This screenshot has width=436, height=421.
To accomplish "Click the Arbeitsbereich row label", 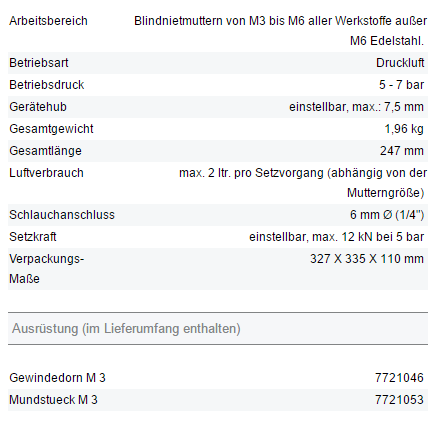I will click(48, 21).
